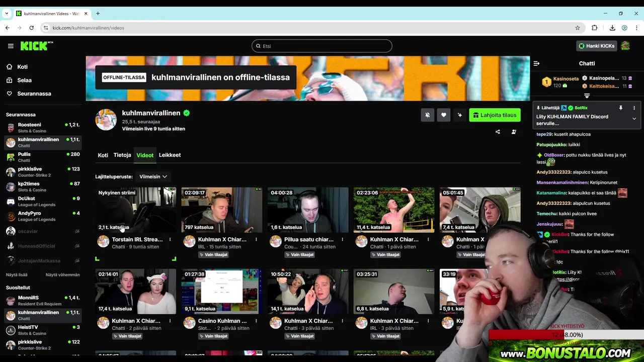Open AndyPyro channel in sidebar
This screenshot has width=644, height=362.
pos(42,216)
